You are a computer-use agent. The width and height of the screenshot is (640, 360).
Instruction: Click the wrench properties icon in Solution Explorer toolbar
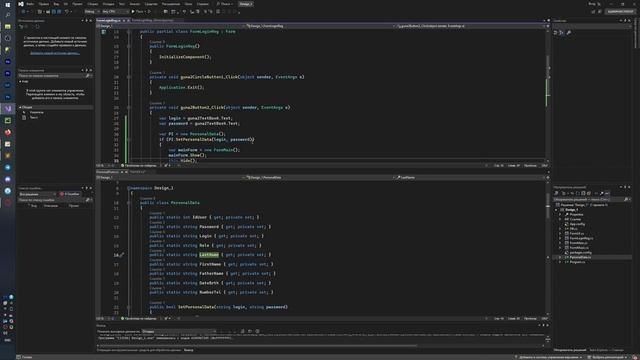point(601,193)
